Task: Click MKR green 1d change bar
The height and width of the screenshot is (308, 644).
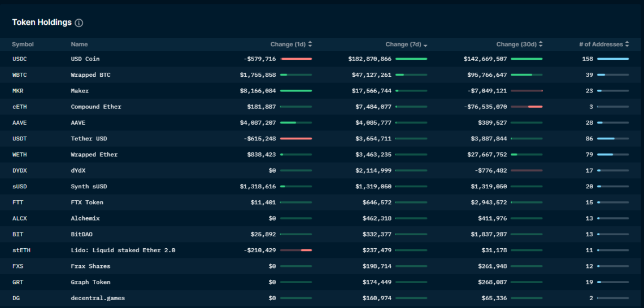Action: [296, 91]
